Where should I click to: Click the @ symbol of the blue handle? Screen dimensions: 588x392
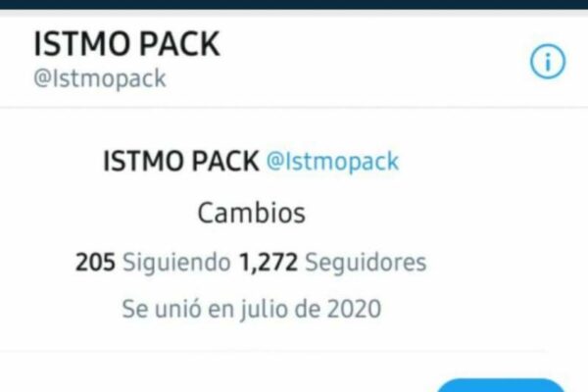tap(274, 162)
